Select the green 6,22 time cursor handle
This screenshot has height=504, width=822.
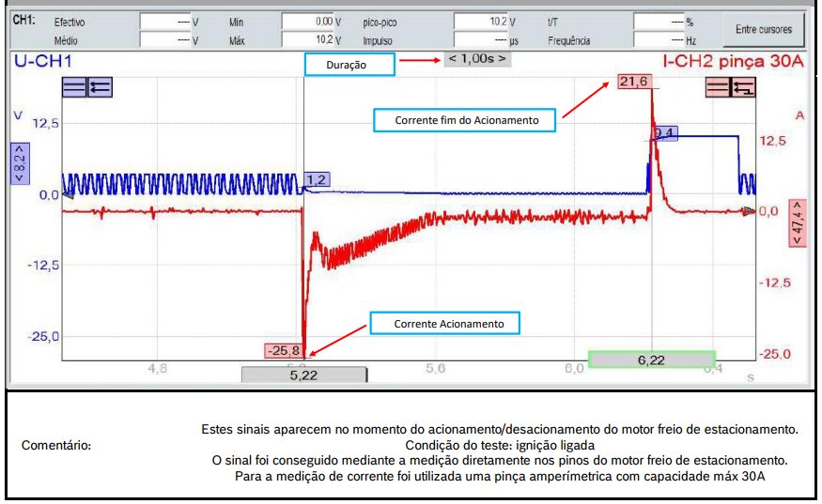point(651,359)
